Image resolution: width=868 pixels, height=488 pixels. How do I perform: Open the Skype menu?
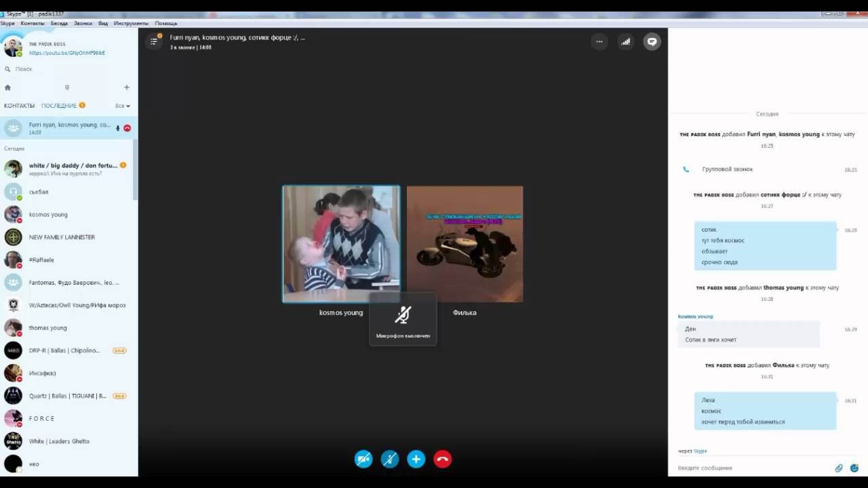(x=7, y=23)
